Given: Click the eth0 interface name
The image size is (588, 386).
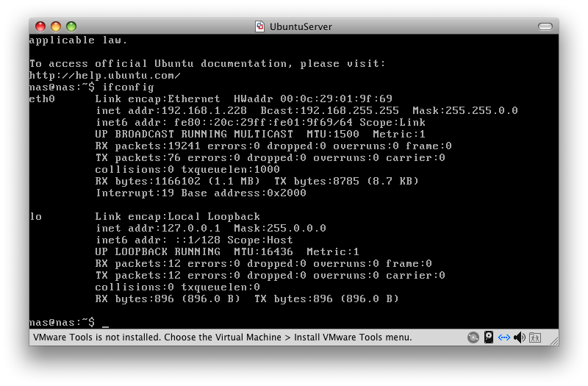Looking at the screenshot, I should click(x=42, y=99).
